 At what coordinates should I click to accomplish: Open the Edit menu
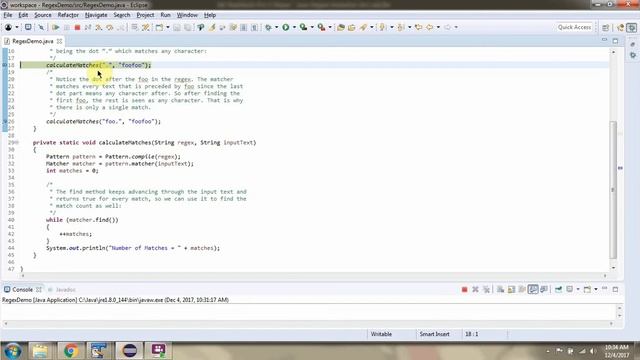coord(23,15)
